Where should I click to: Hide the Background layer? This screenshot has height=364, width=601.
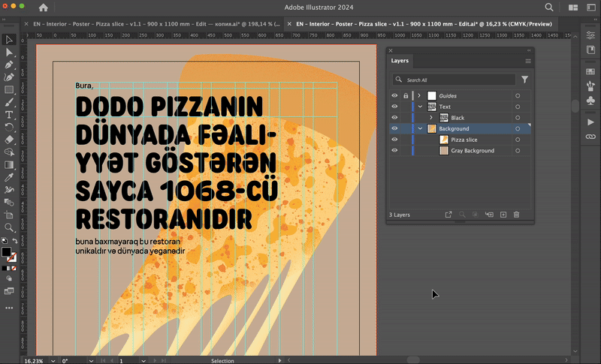[x=394, y=128]
